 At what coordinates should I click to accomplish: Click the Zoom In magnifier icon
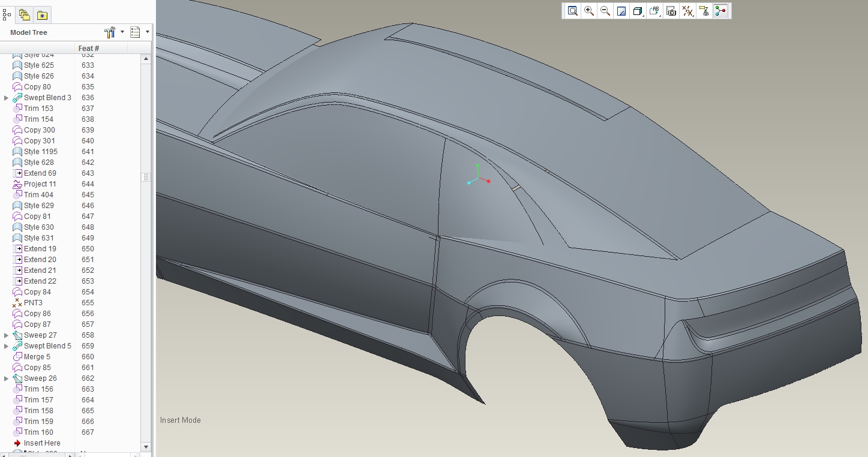point(589,11)
